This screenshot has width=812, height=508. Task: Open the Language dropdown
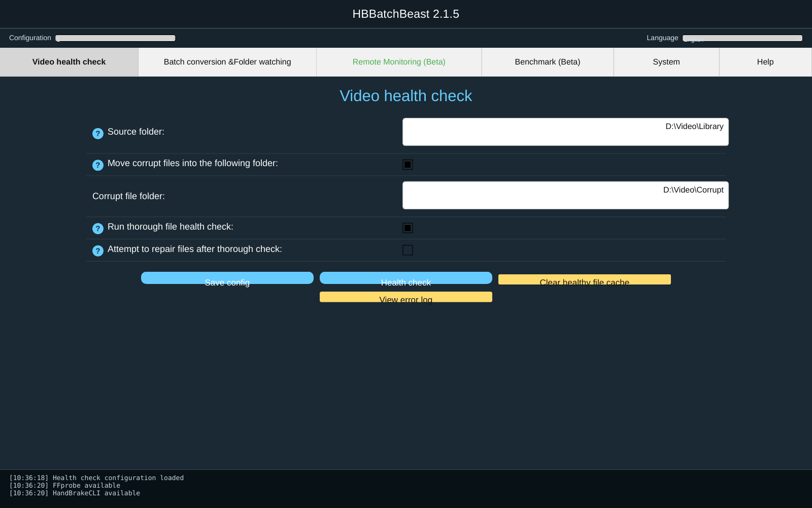click(x=742, y=38)
